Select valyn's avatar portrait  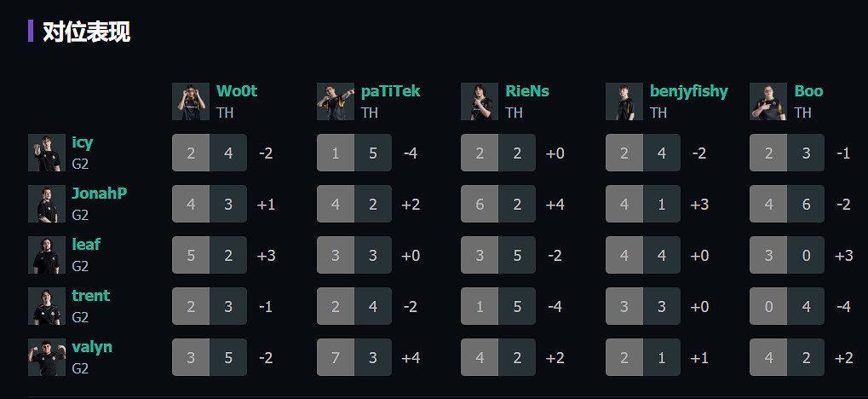point(46,357)
